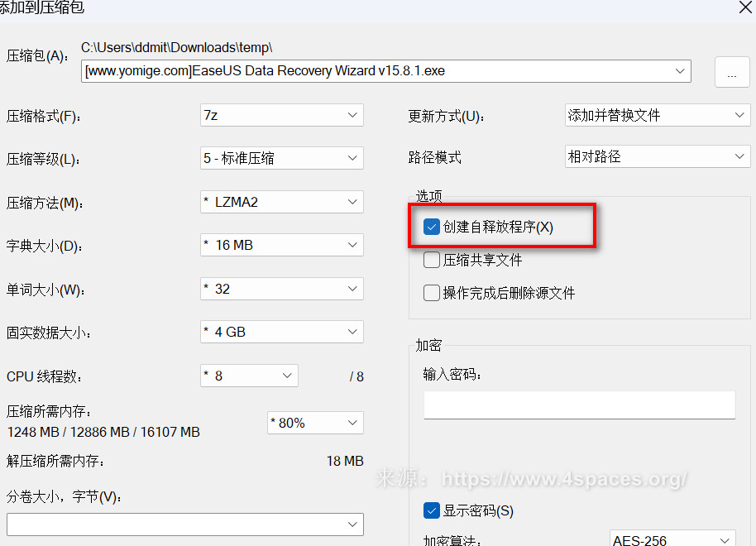Expand the 单词大小 32 dropdown
Screen dimensions: 756x546
pos(281,289)
